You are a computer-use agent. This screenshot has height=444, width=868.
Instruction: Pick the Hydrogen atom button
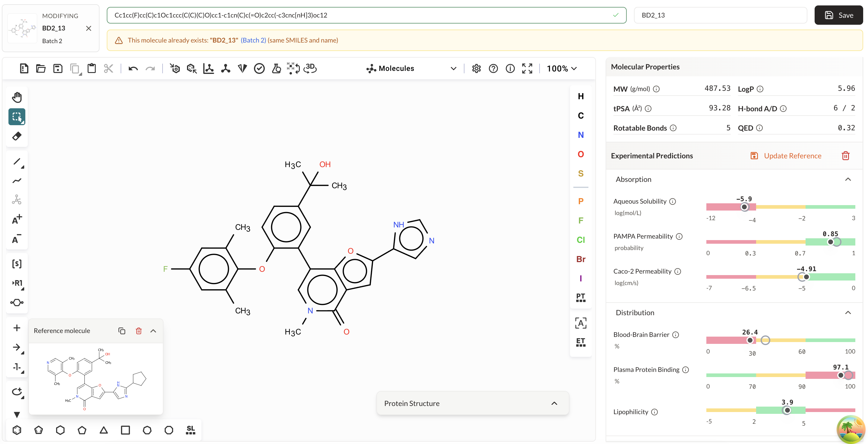581,96
